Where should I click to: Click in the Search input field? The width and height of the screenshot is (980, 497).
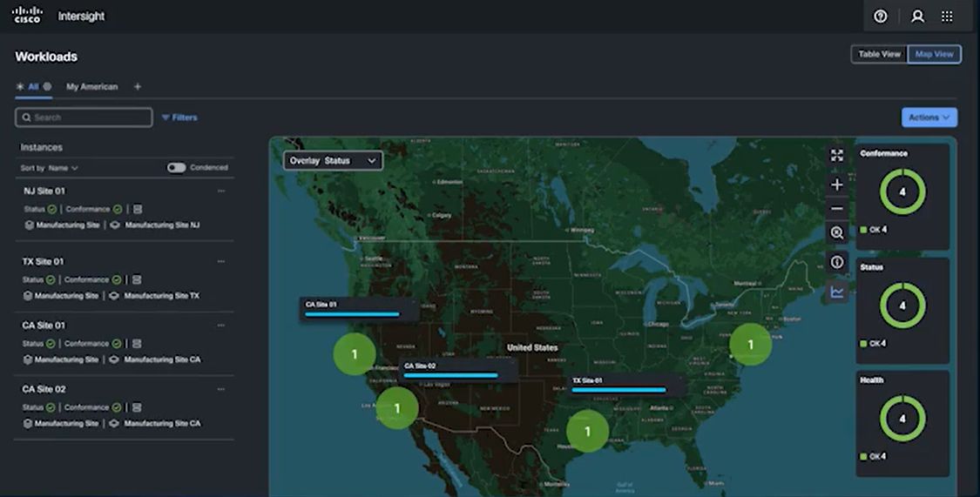pyautogui.click(x=84, y=118)
